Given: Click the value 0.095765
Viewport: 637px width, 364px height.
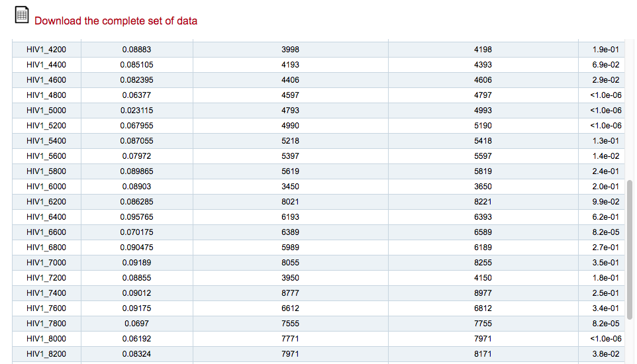Looking at the screenshot, I should (x=136, y=217).
